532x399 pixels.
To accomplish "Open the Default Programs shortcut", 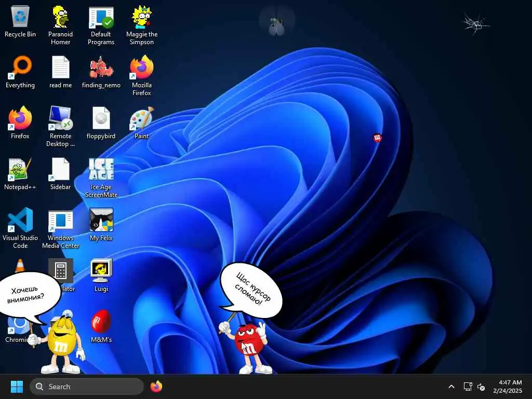I will tap(101, 25).
